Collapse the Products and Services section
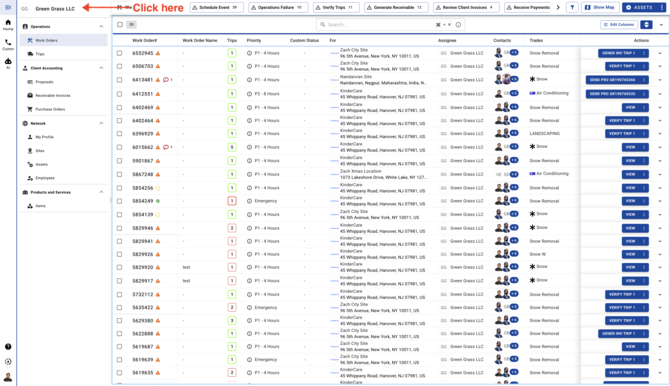 tap(101, 192)
